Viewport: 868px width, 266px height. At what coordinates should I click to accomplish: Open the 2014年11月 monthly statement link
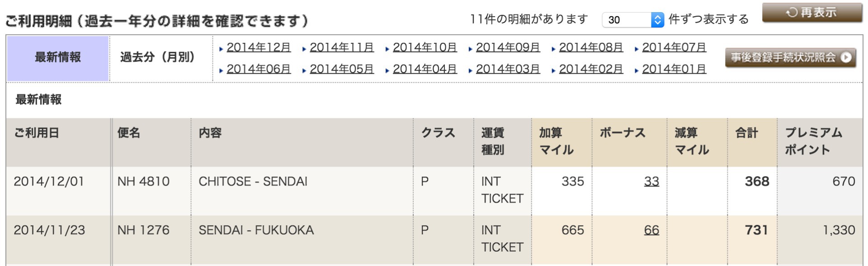pos(341,47)
